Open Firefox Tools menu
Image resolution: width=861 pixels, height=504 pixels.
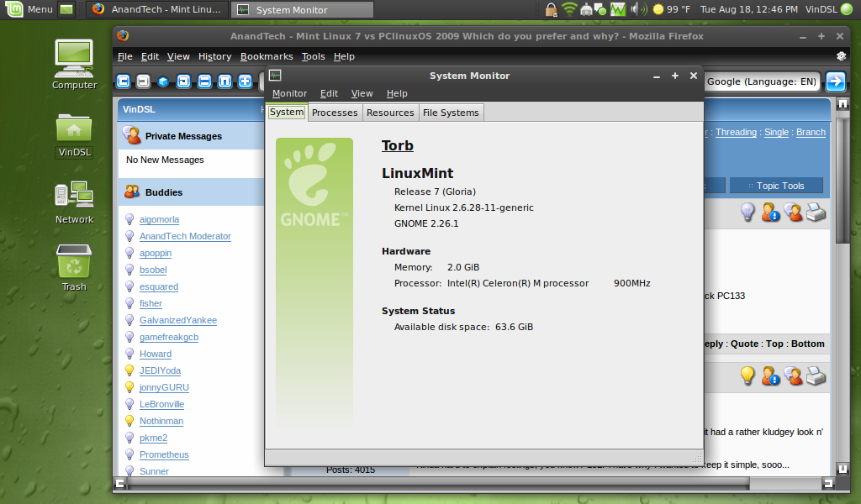tap(313, 56)
